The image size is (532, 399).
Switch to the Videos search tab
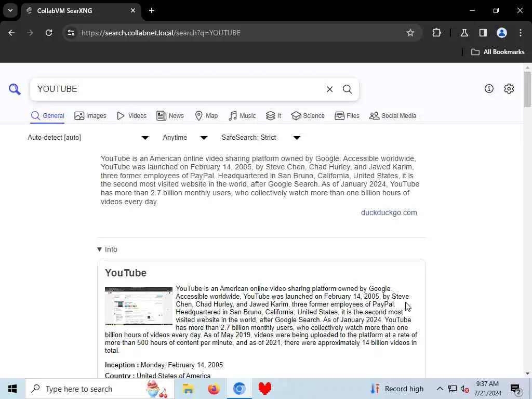coord(131,116)
